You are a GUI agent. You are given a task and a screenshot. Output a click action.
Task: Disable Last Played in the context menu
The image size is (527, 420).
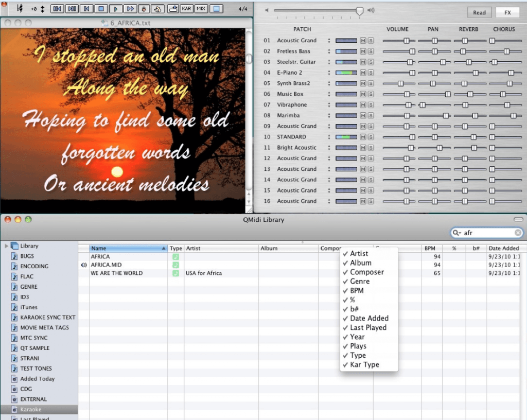(366, 327)
